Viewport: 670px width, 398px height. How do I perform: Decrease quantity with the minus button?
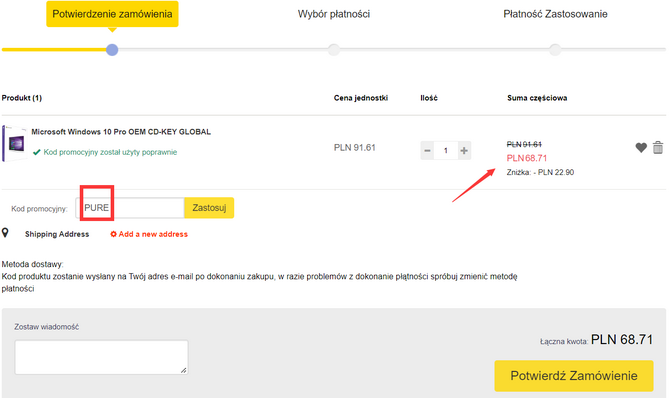pyautogui.click(x=427, y=150)
